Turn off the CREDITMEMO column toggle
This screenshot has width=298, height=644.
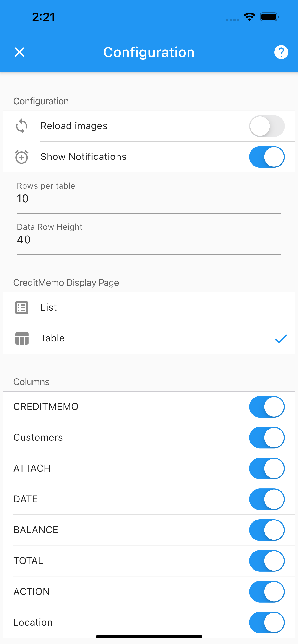click(267, 407)
